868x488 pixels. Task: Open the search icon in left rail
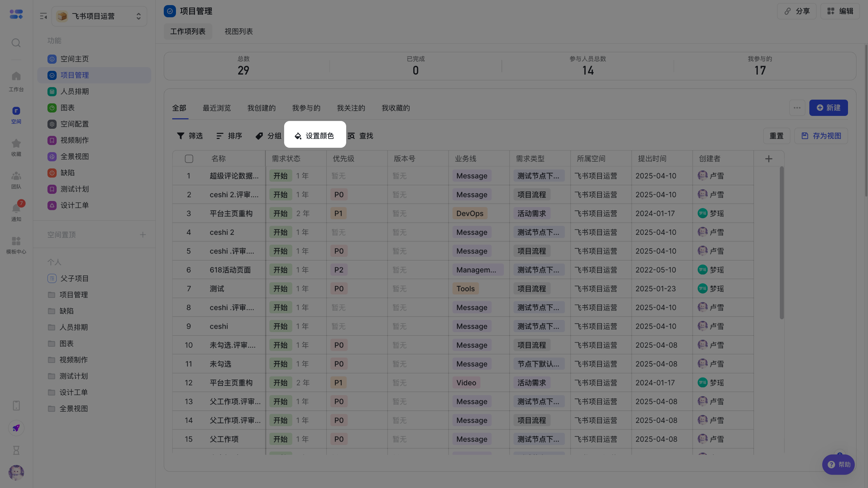[x=16, y=43]
